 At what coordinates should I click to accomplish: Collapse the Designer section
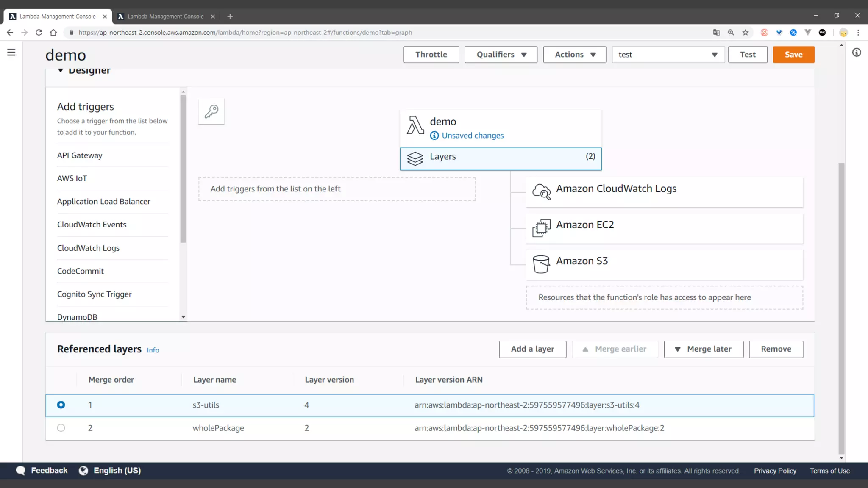(61, 70)
